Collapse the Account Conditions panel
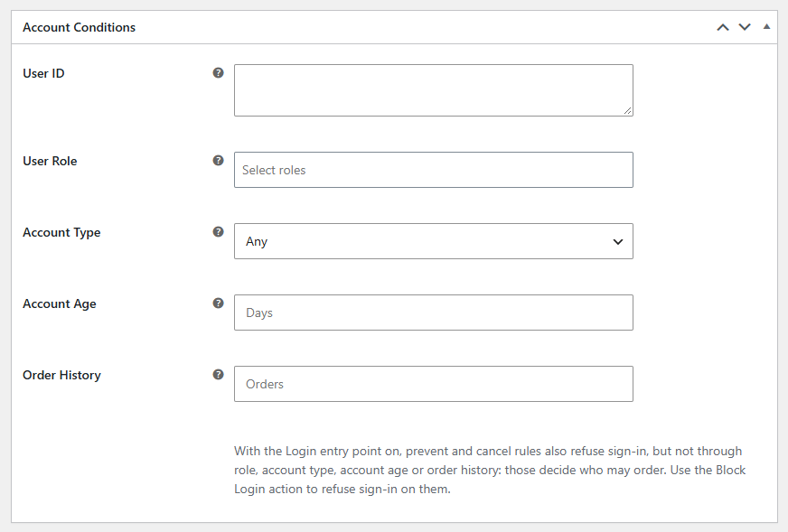Image resolution: width=788 pixels, height=532 pixels. pos(766,26)
